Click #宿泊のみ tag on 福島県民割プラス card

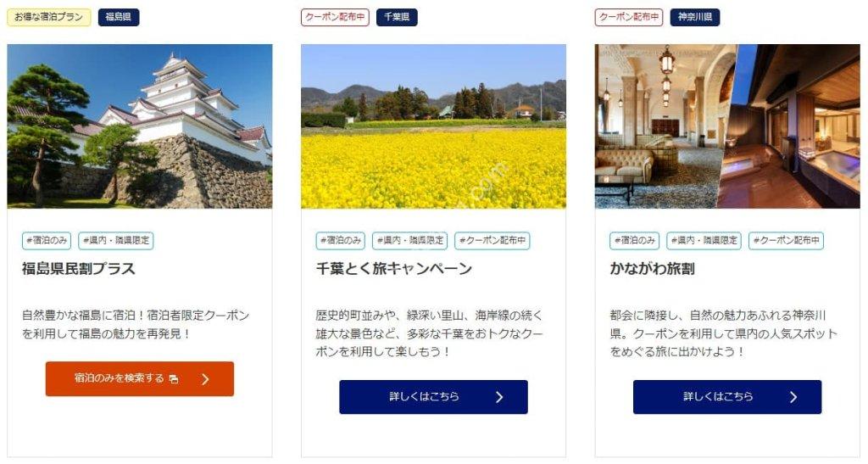tap(47, 241)
